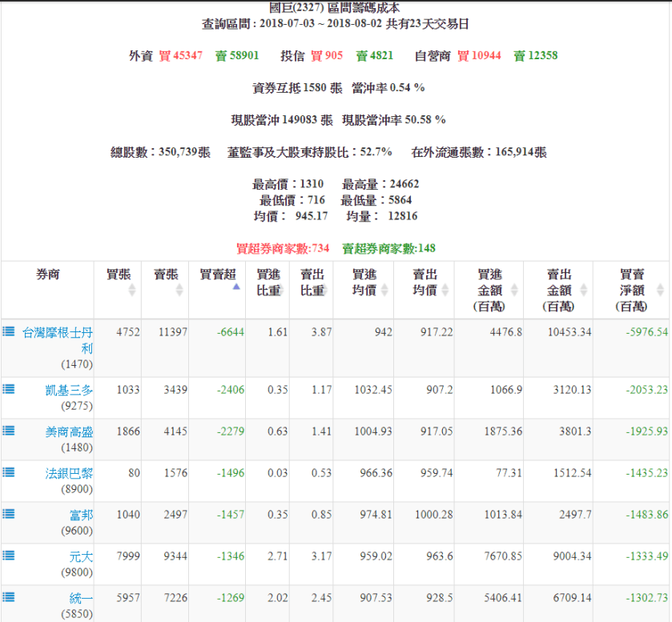The width and height of the screenshot is (672, 622).
Task: Open 美商高盛 broker link
Action: (69, 431)
